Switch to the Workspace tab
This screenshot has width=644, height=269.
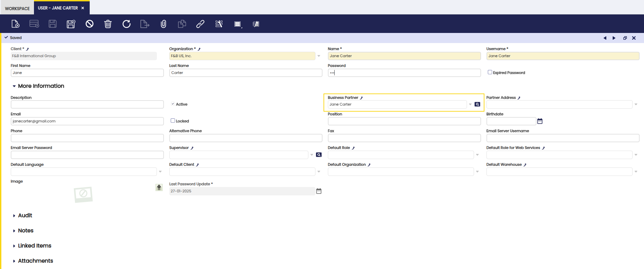coord(17,8)
